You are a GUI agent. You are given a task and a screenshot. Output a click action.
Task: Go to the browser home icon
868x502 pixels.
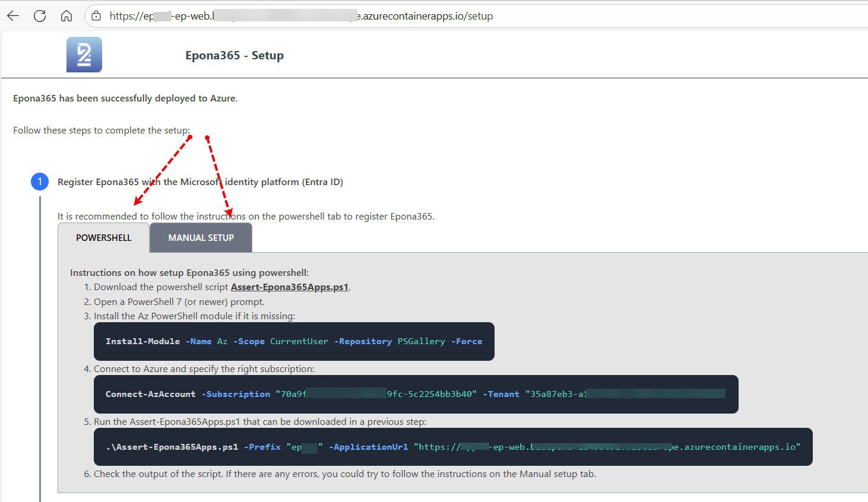click(x=66, y=16)
